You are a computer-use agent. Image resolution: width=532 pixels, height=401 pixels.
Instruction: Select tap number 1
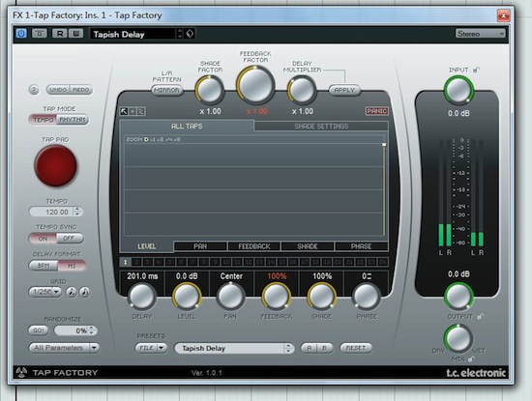[125, 262]
